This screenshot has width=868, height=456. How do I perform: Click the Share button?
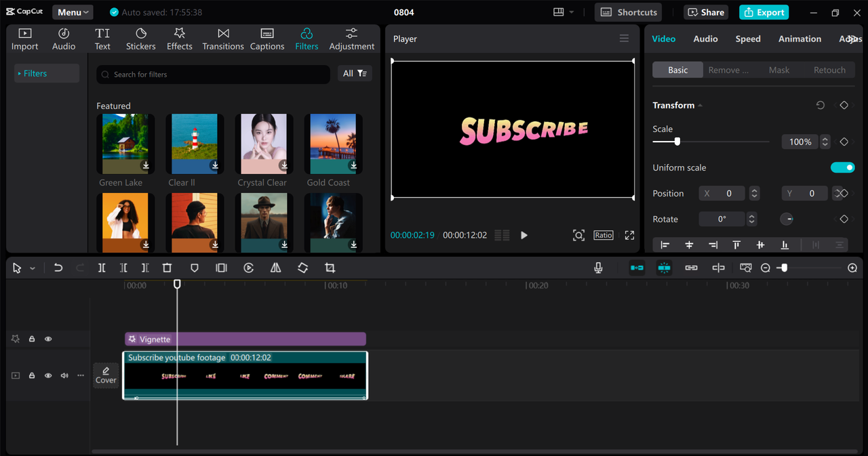pos(705,12)
